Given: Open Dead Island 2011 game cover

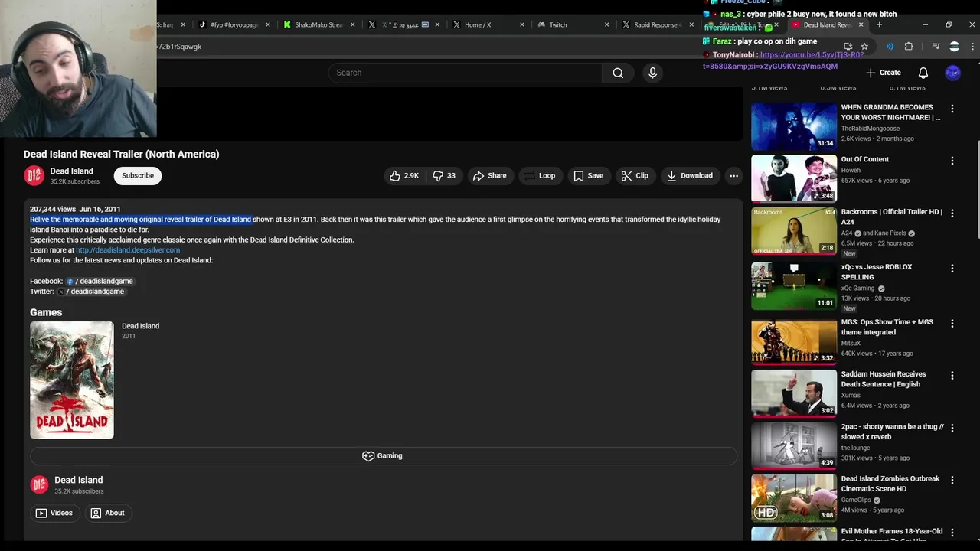Looking at the screenshot, I should pos(72,380).
